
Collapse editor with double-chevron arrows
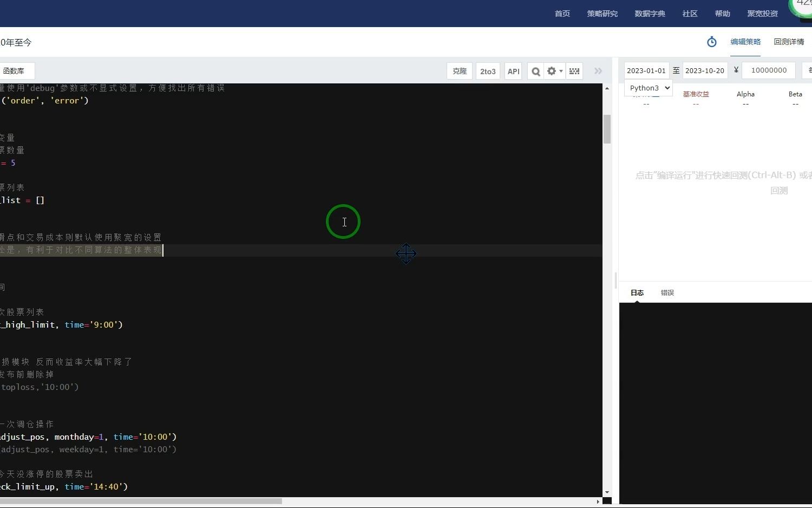(598, 71)
